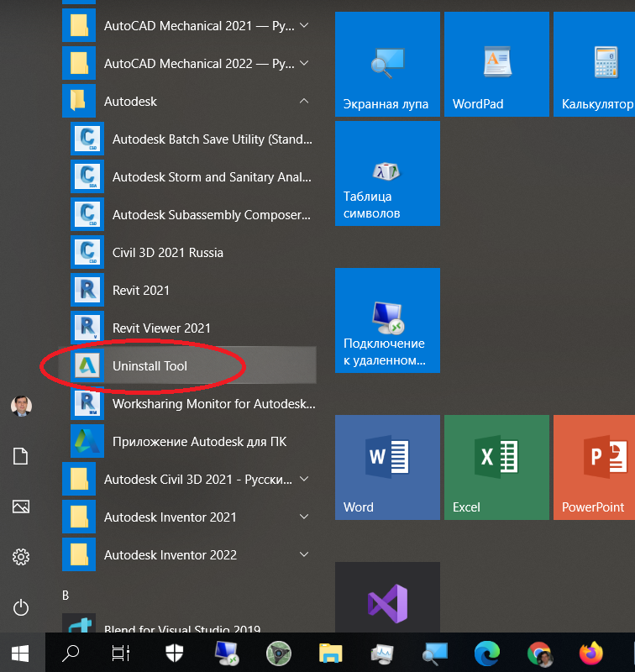Viewport: 635px width, 672px height.
Task: Click the letter B section header
Action: coord(66,596)
